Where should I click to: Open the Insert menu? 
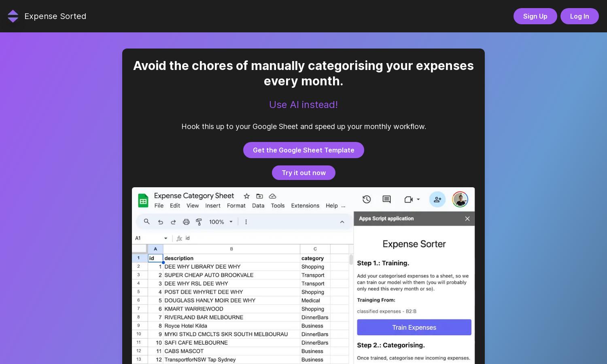[x=213, y=205]
